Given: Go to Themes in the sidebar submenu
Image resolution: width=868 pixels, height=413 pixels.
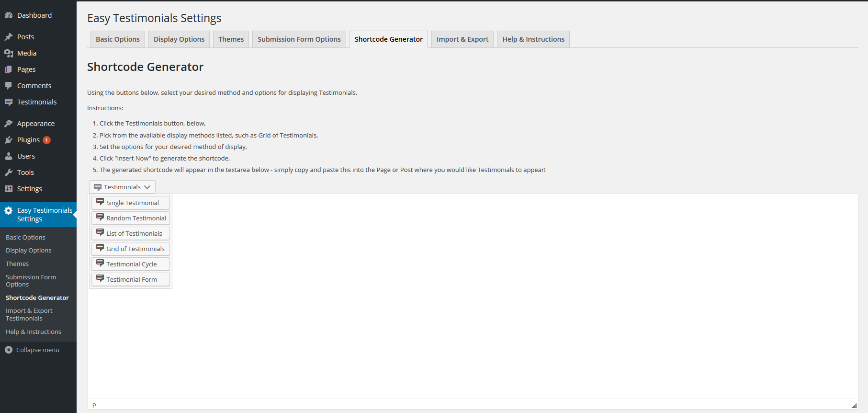Looking at the screenshot, I should [17, 264].
